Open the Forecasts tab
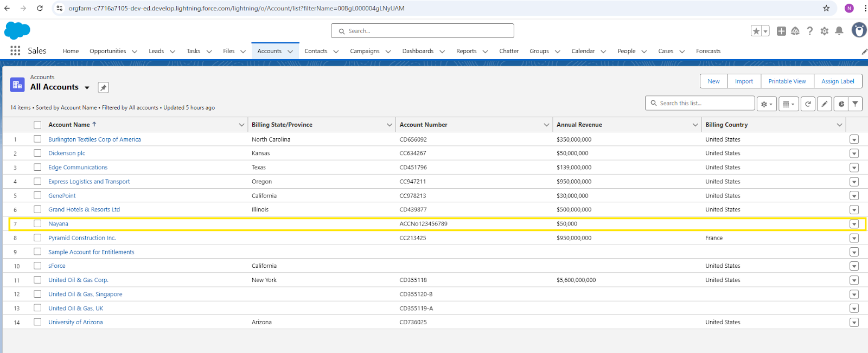Screen dimensions: 868x353 (x=708, y=51)
